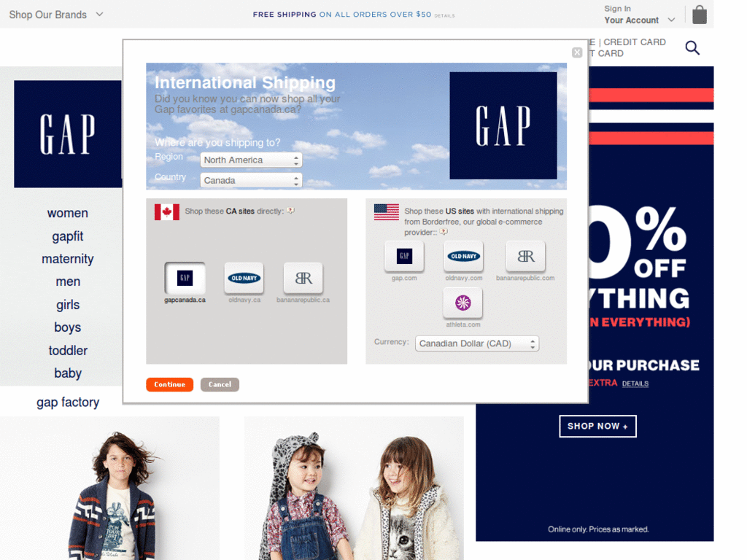Open the promo DETAILS link

pyautogui.click(x=635, y=384)
